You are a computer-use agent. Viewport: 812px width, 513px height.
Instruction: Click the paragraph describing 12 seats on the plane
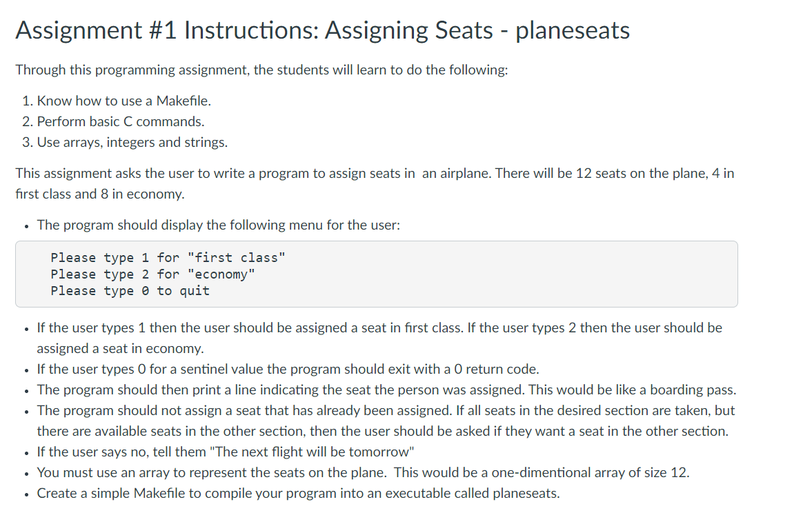point(375,184)
